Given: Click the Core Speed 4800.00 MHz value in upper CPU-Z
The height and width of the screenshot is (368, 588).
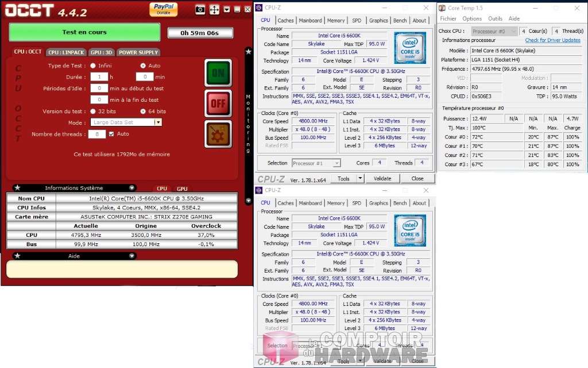Looking at the screenshot, I should [313, 121].
